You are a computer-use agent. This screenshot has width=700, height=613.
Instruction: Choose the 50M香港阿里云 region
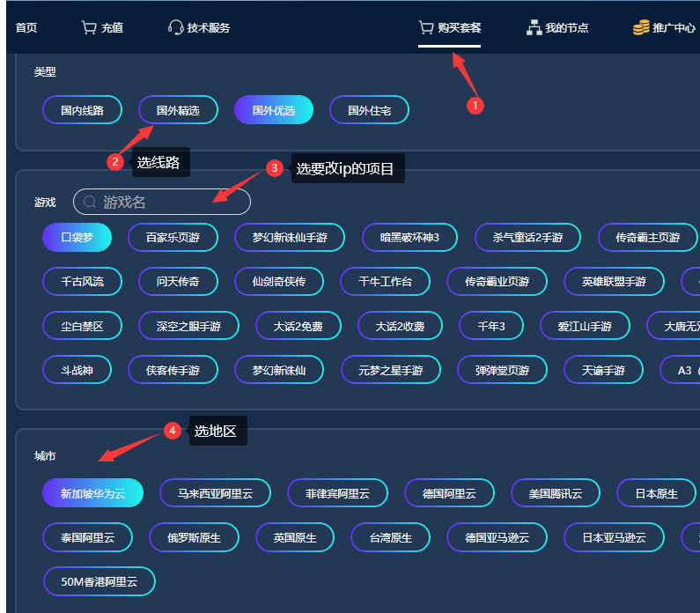pos(99,581)
